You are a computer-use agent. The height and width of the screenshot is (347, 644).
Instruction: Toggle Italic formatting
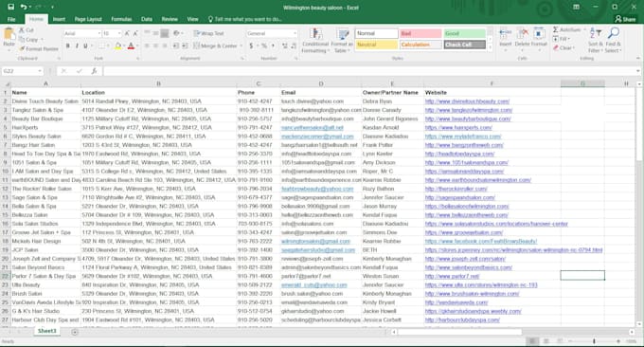[77, 46]
